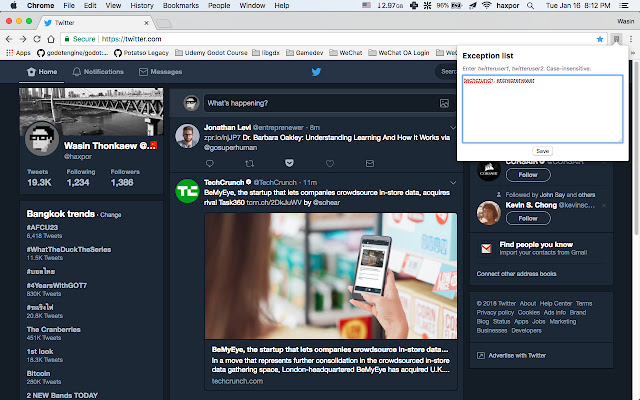Click the Pocket save icon on Jonathan Levi's tweet
This screenshot has height=400, width=640.
[289, 163]
